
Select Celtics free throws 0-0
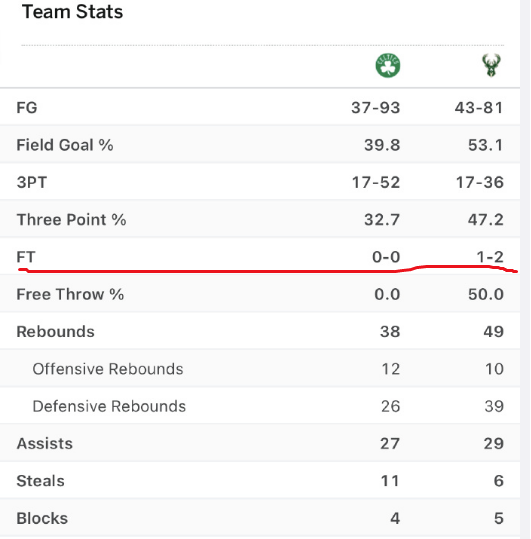click(x=386, y=257)
